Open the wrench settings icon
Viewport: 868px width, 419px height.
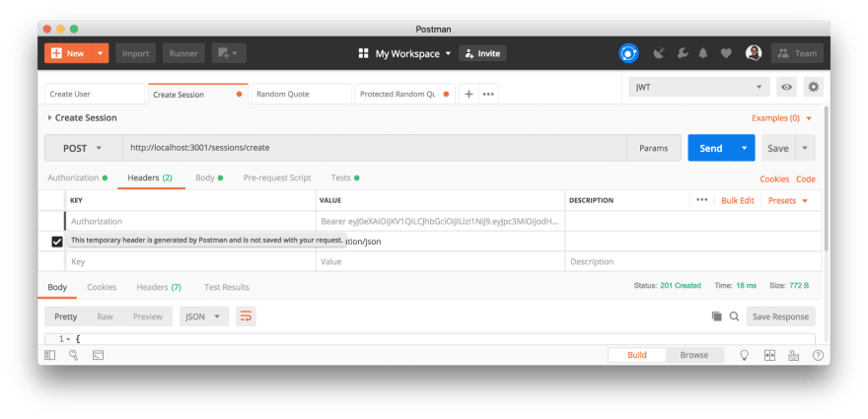682,53
